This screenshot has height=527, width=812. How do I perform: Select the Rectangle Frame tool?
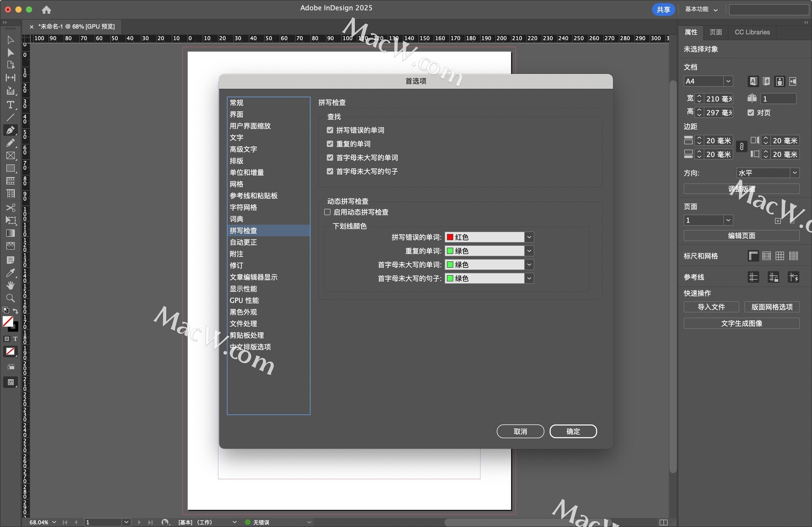(x=11, y=156)
